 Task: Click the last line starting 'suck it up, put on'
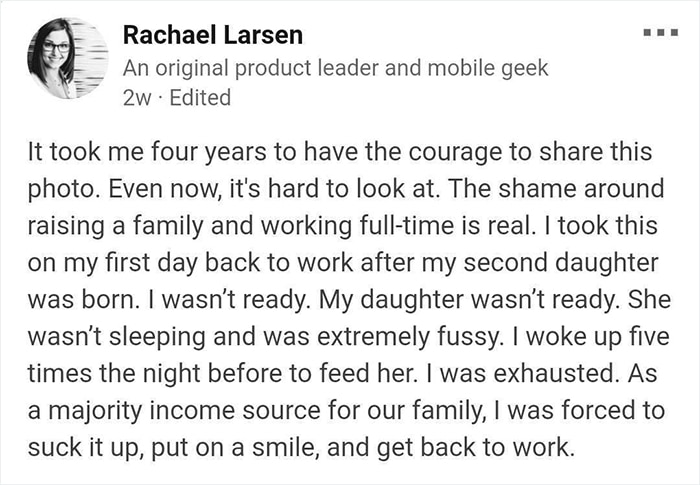point(300,448)
